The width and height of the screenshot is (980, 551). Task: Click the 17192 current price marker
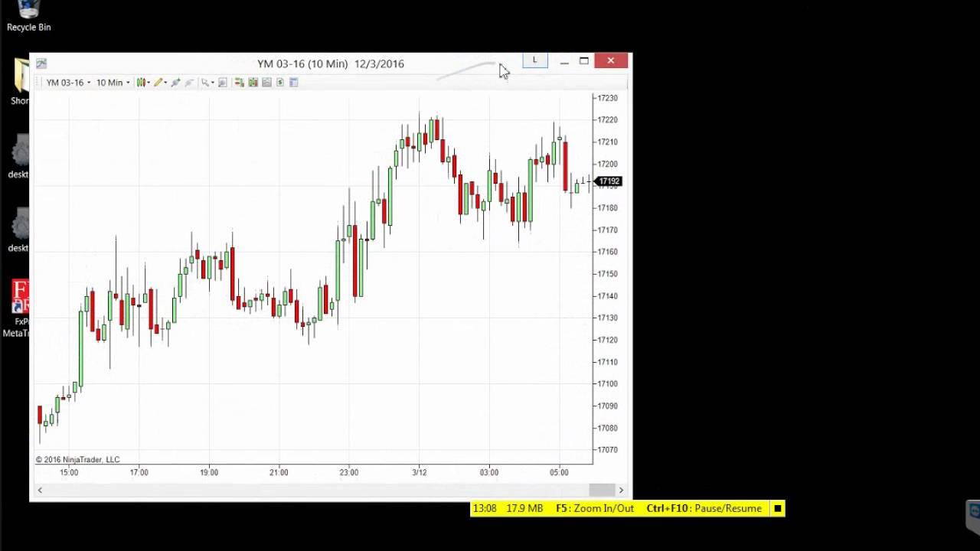tap(608, 181)
